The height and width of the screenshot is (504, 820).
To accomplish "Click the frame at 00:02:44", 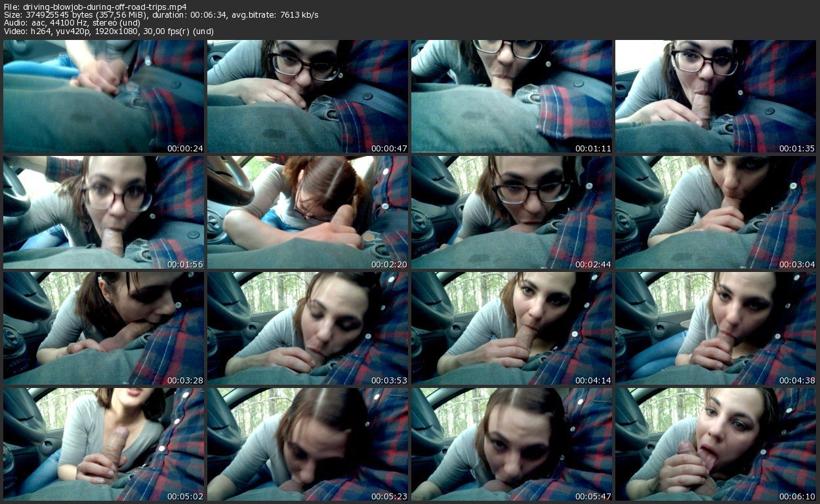I will click(x=512, y=212).
